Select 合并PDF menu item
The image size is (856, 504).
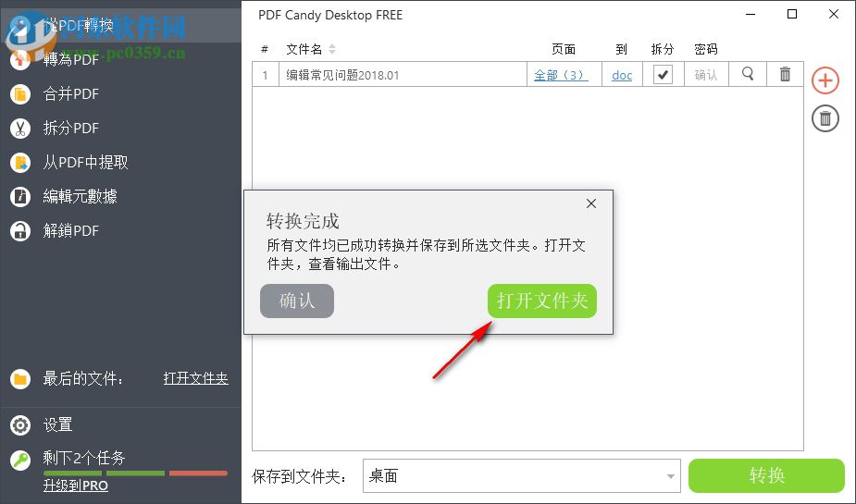[71, 93]
